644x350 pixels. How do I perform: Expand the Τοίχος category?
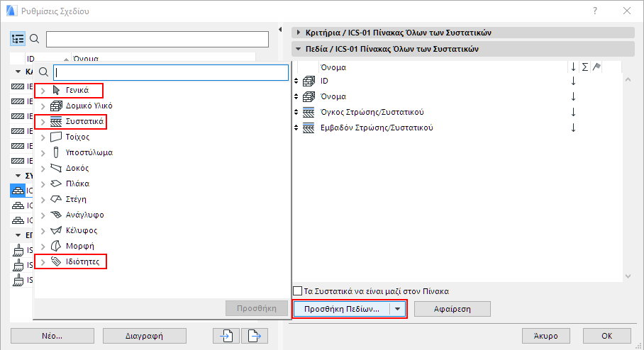(x=43, y=137)
